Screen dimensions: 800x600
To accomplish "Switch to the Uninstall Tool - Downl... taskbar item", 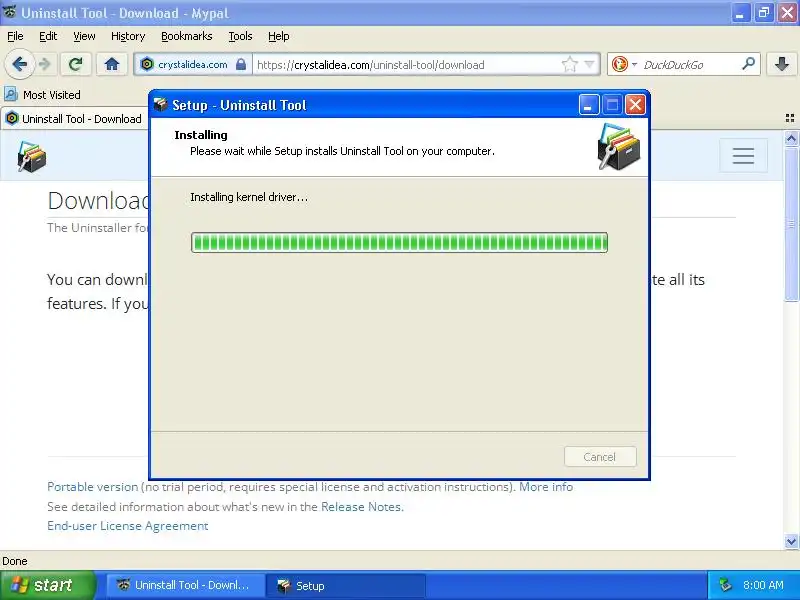I will pos(184,585).
